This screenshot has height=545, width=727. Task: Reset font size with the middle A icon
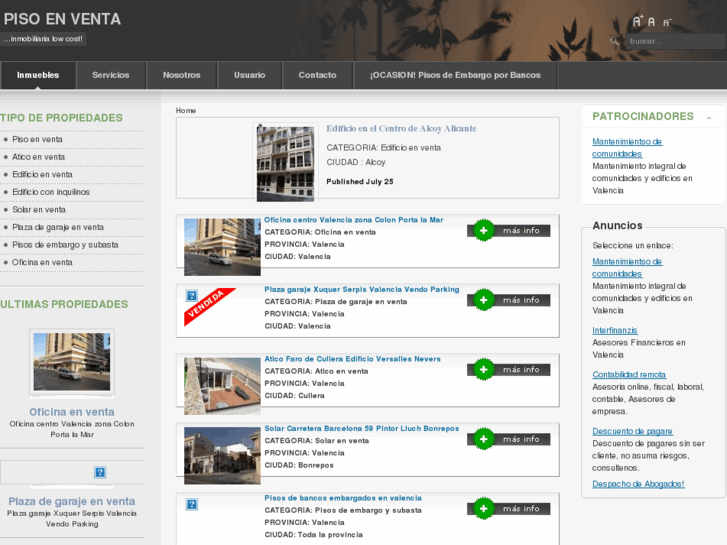(652, 22)
